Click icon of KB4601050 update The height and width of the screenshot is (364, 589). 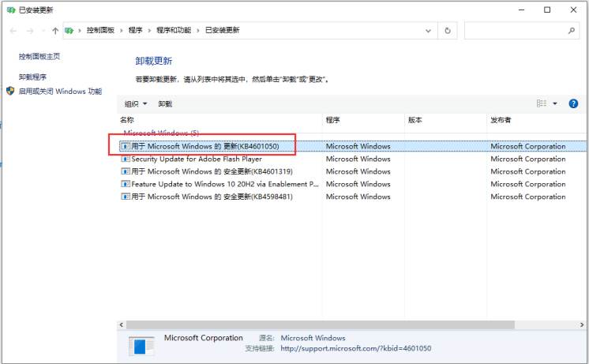pos(126,146)
